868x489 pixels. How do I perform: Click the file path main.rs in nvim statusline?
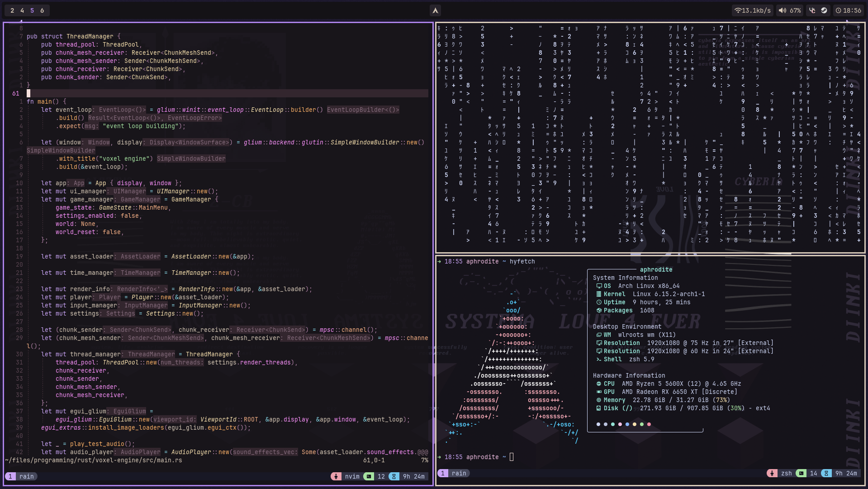94,460
